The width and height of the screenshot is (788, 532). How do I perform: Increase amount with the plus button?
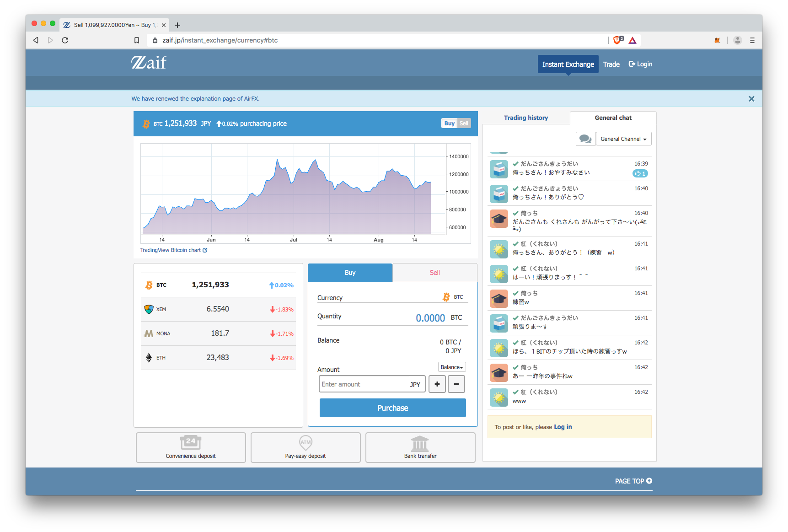click(x=437, y=384)
